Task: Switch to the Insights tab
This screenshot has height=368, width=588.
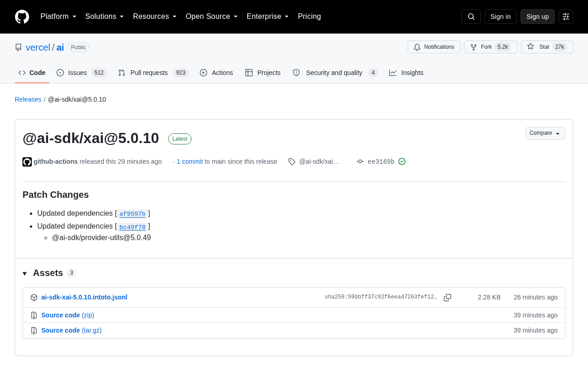Action: (x=406, y=73)
